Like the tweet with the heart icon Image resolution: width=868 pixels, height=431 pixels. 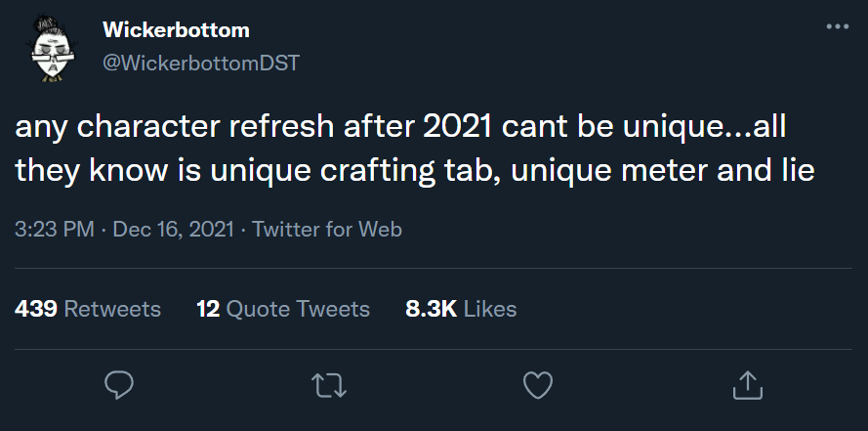pos(538,384)
